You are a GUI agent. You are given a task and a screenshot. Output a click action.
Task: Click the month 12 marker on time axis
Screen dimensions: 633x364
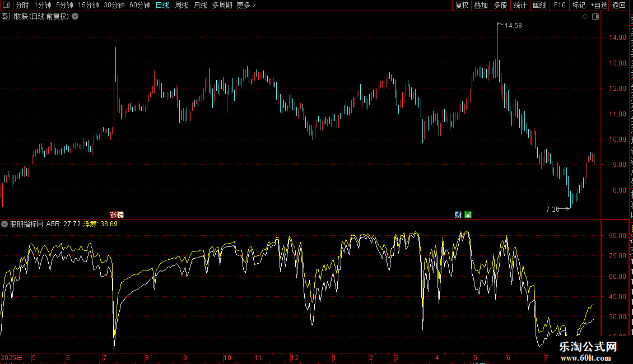(295, 357)
